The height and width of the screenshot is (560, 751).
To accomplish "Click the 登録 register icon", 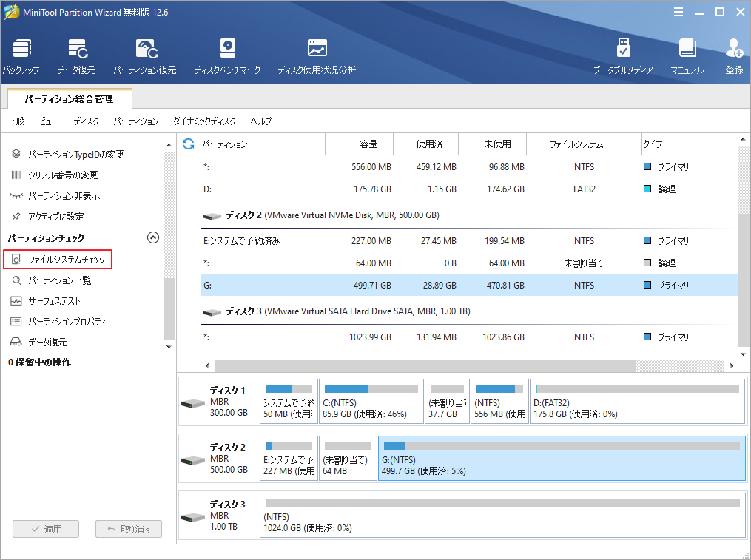I will tap(734, 56).
